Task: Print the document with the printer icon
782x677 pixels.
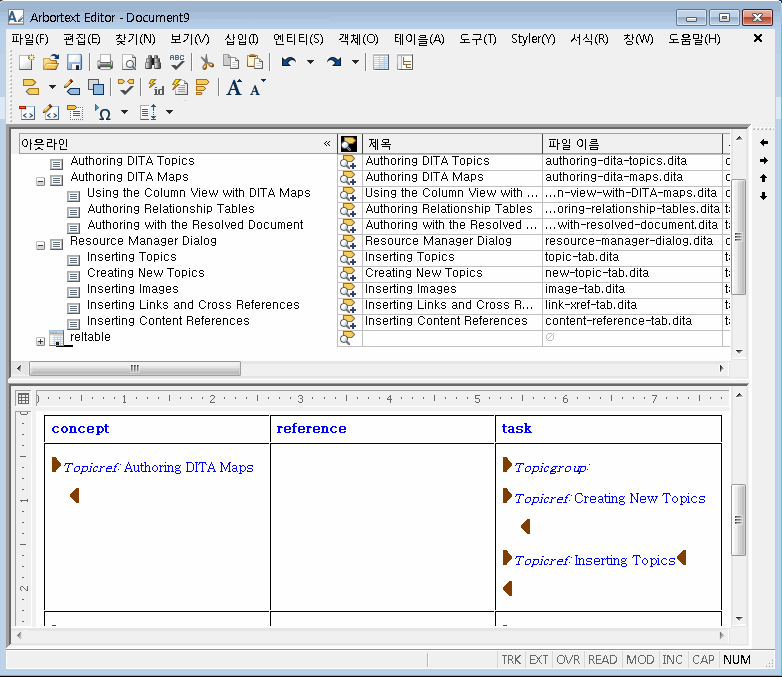Action: 105,62
